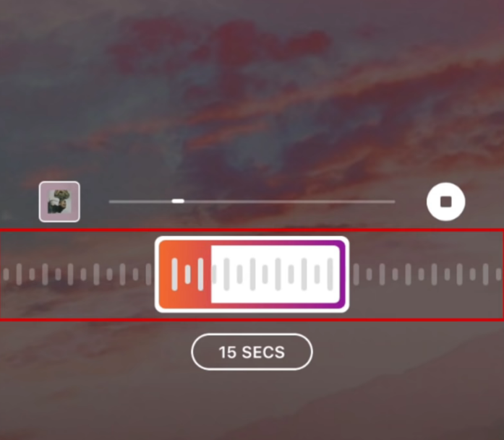This screenshot has height=440, width=504.
Task: Tap the album cover thumbnail
Action: point(59,202)
